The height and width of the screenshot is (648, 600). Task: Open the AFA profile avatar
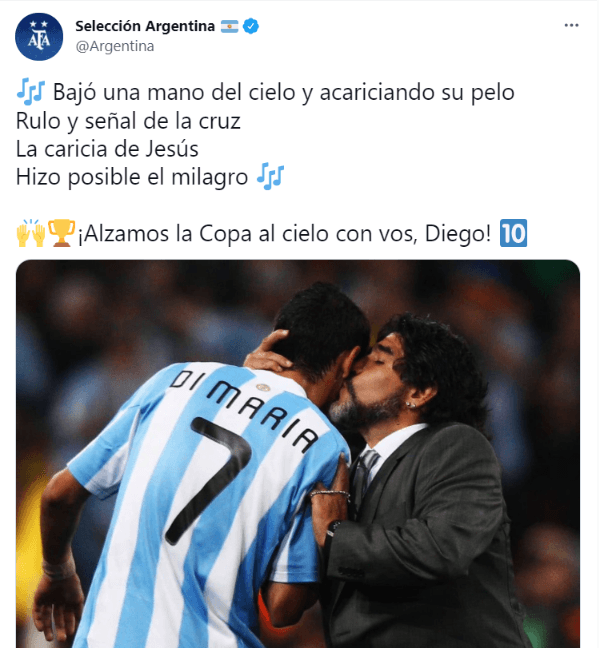39,37
